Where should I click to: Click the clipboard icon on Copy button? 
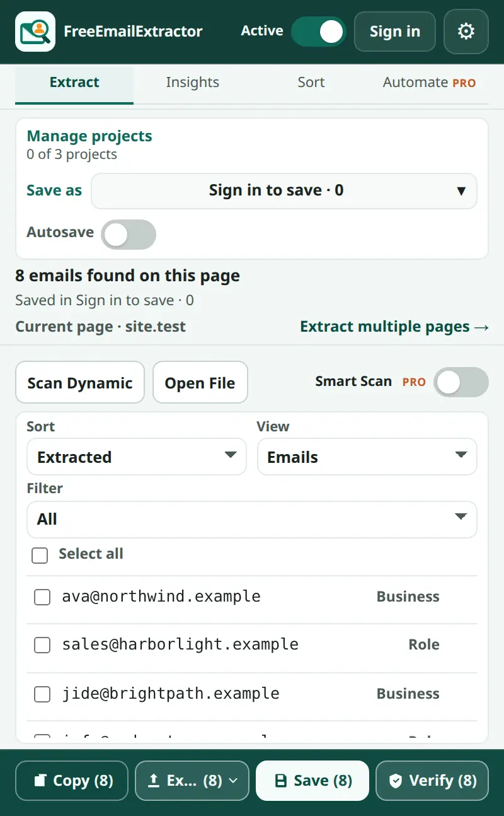tap(40, 781)
